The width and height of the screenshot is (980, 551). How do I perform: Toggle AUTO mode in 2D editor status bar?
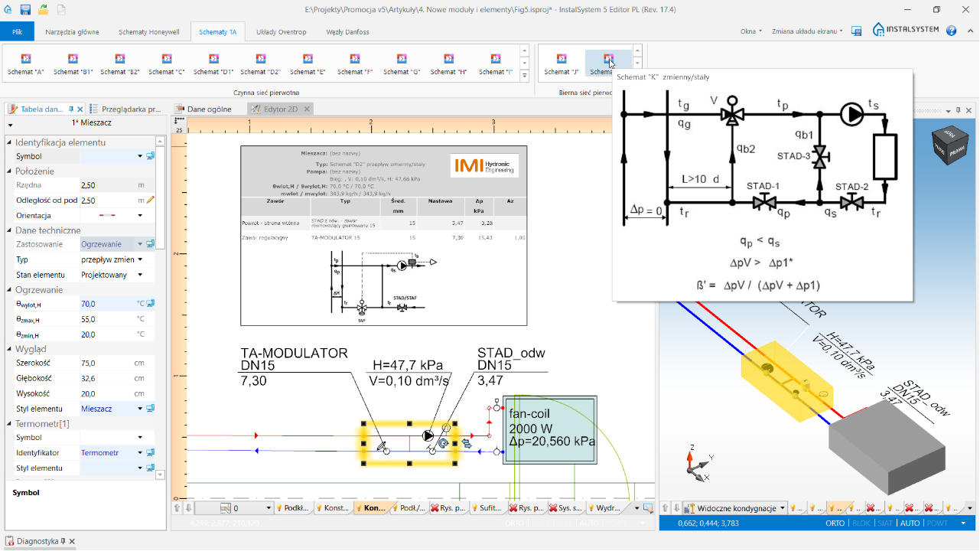[x=590, y=523]
